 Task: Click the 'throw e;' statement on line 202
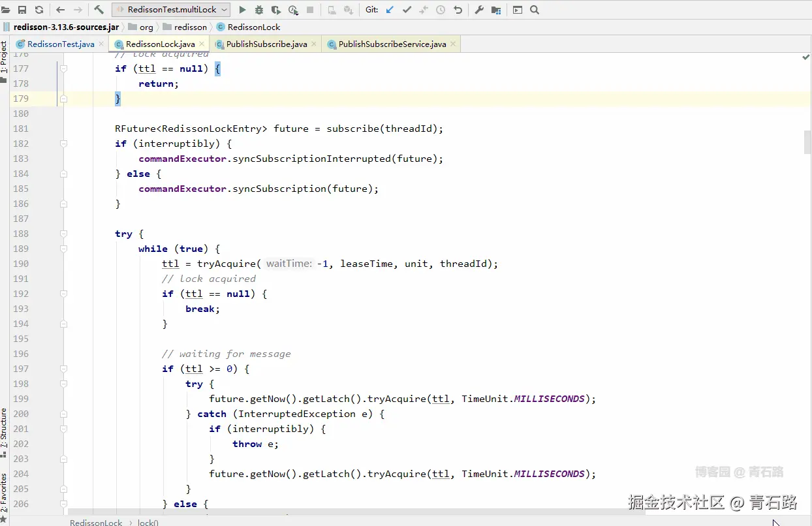pyautogui.click(x=256, y=444)
